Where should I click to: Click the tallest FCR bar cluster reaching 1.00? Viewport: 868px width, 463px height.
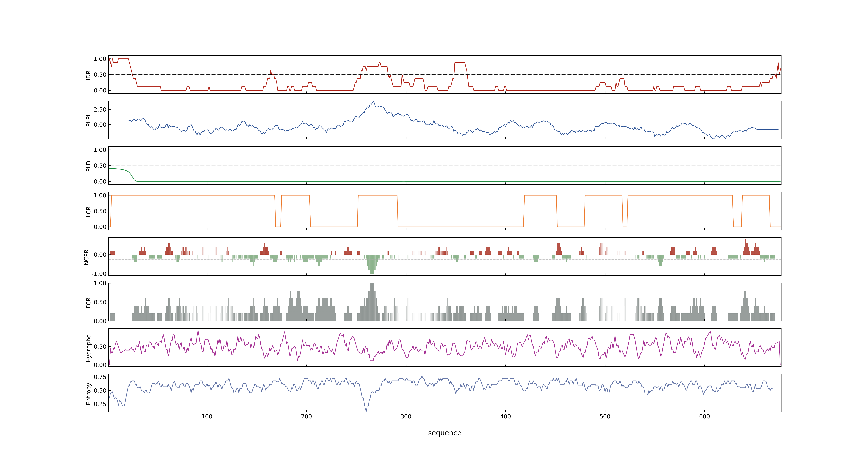[x=371, y=302]
